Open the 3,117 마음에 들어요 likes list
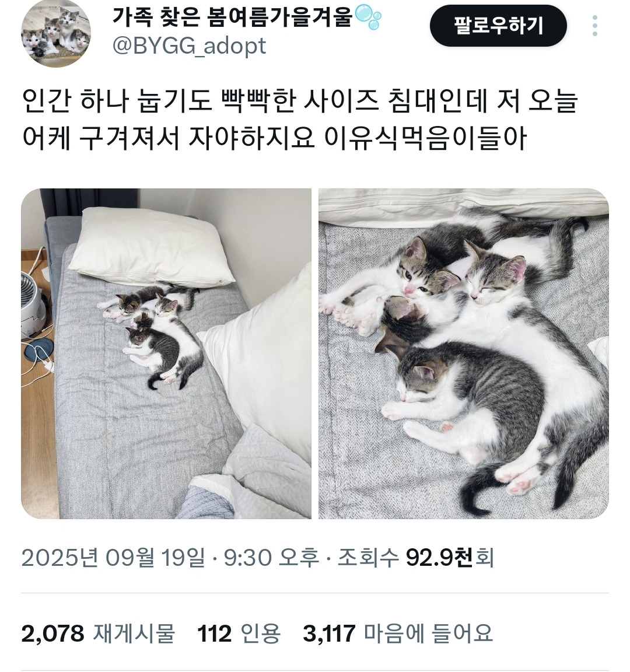 click(398, 633)
